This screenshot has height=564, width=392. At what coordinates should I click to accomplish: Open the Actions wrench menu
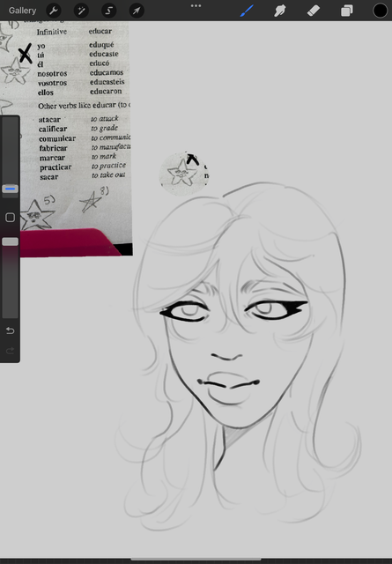point(54,11)
